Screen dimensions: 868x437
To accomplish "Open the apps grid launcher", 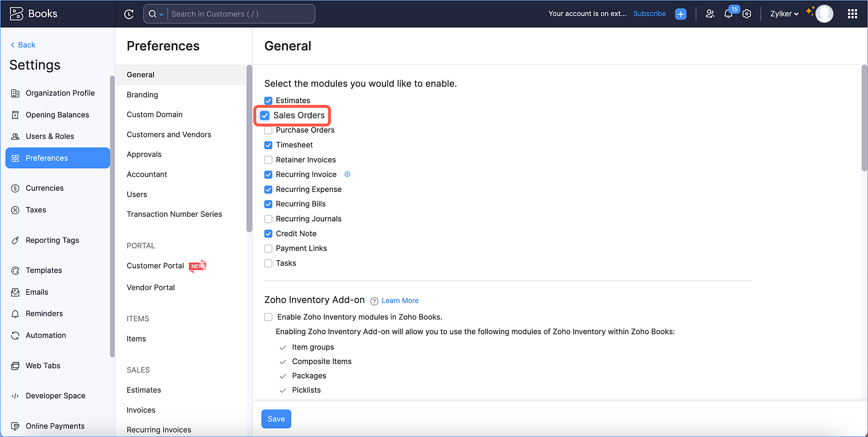I will tap(852, 14).
